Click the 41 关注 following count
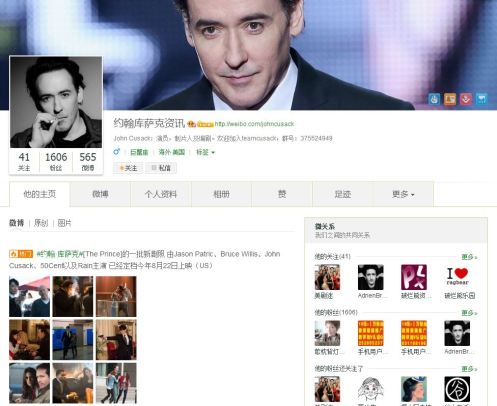The height and width of the screenshot is (406, 497). pyautogui.click(x=24, y=162)
